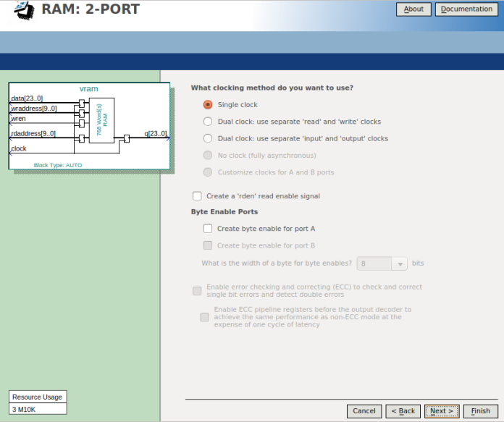Click the vram block diagram title
The height and width of the screenshot is (422, 504).
click(x=89, y=89)
